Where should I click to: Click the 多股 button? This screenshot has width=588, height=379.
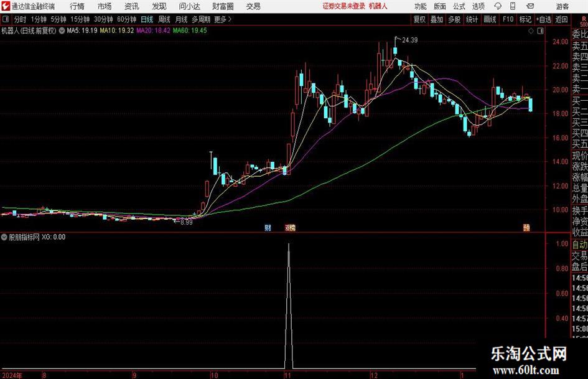point(454,19)
